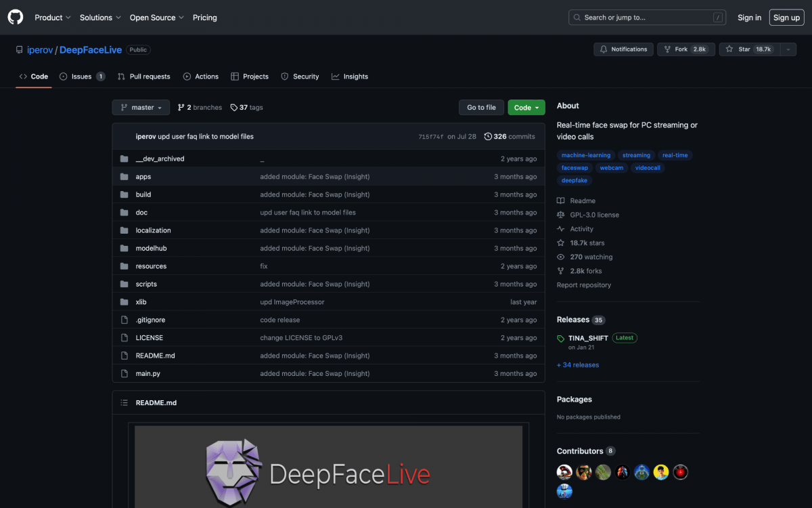Expand the master branch selector

(x=140, y=107)
